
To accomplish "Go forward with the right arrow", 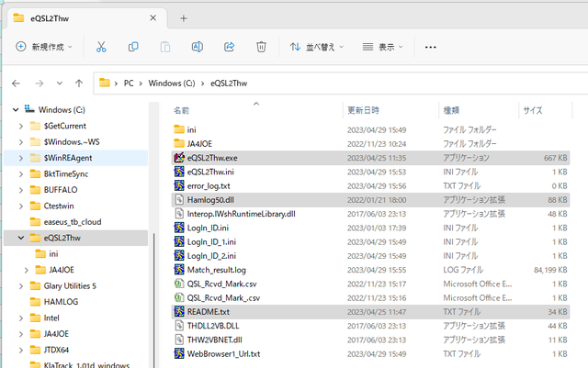I will coord(39,84).
